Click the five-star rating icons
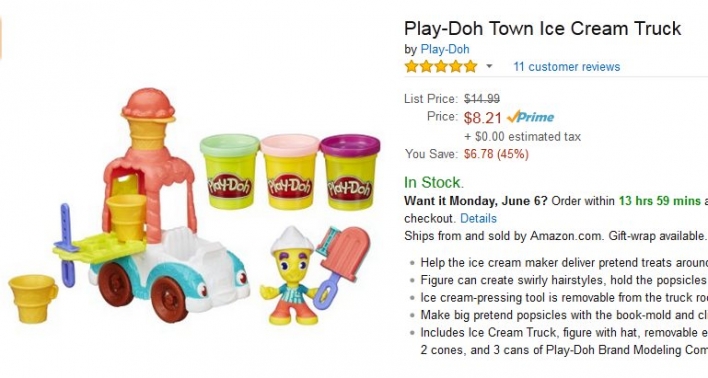This screenshot has width=708, height=378. (441, 66)
